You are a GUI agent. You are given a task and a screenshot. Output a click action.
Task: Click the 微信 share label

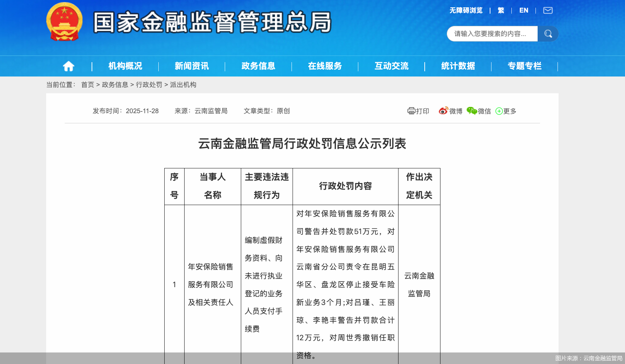pos(484,111)
